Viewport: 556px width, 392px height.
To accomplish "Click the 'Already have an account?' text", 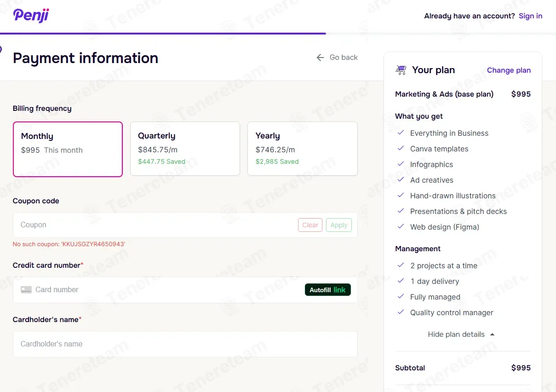I will pos(470,16).
